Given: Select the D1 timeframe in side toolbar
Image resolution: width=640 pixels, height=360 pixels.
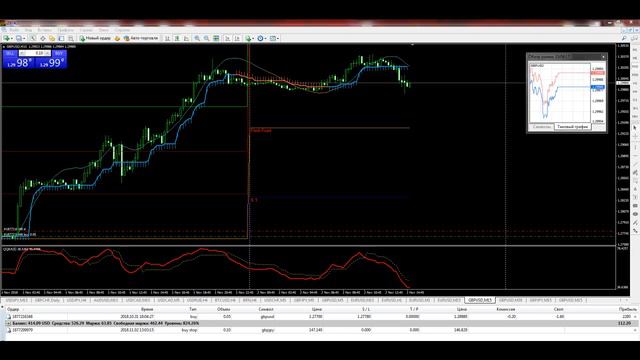Looking at the screenshot, I should [x=635, y=100].
